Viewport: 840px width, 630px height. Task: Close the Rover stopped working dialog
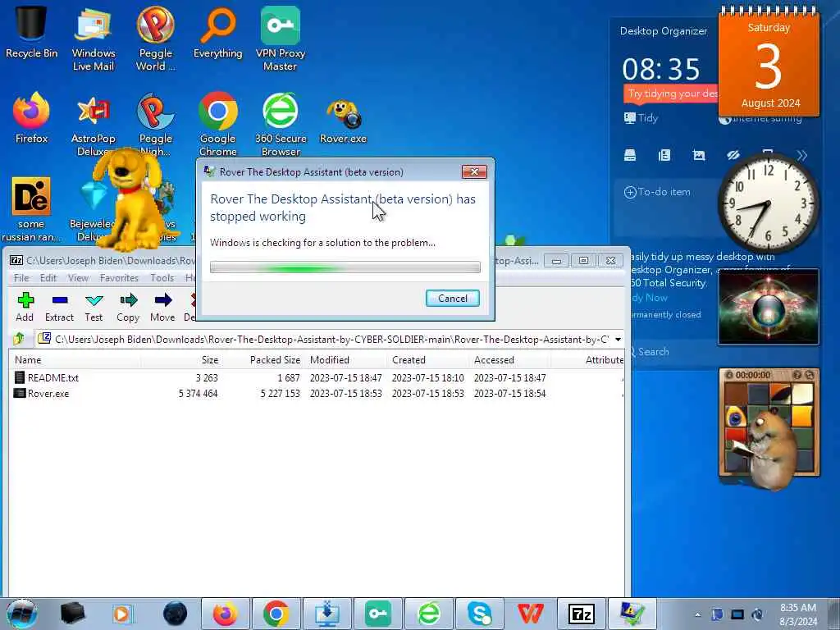click(x=474, y=171)
